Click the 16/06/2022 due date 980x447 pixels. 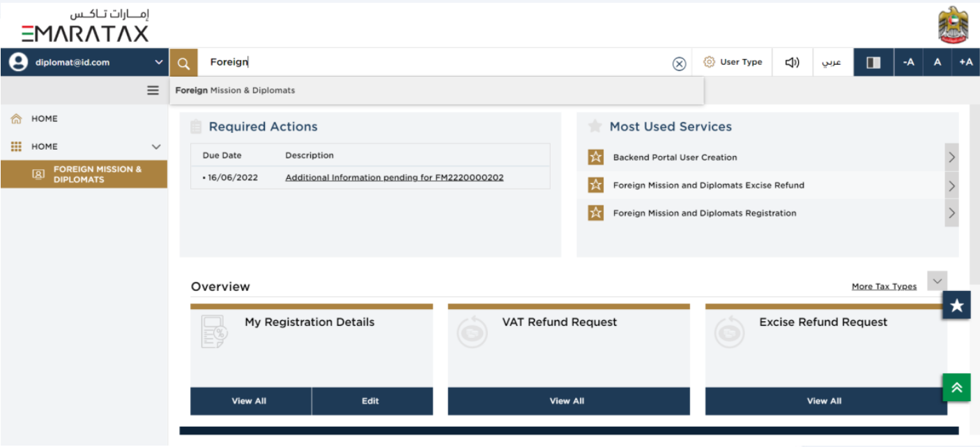(233, 178)
